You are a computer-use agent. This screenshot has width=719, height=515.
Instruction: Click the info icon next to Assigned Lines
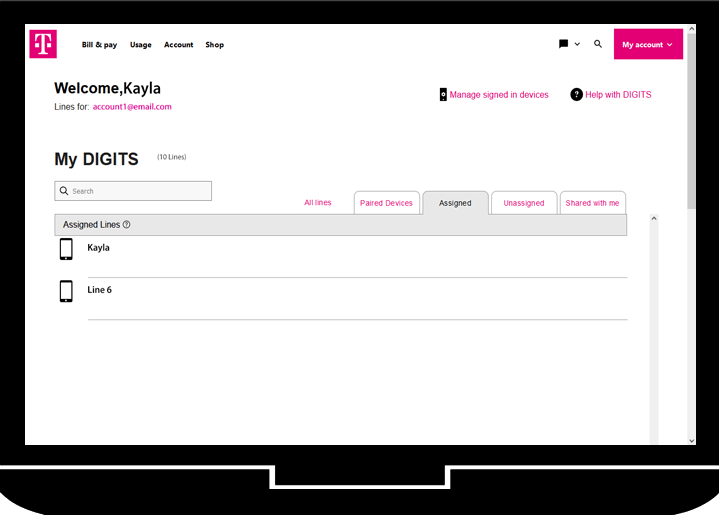click(x=127, y=225)
